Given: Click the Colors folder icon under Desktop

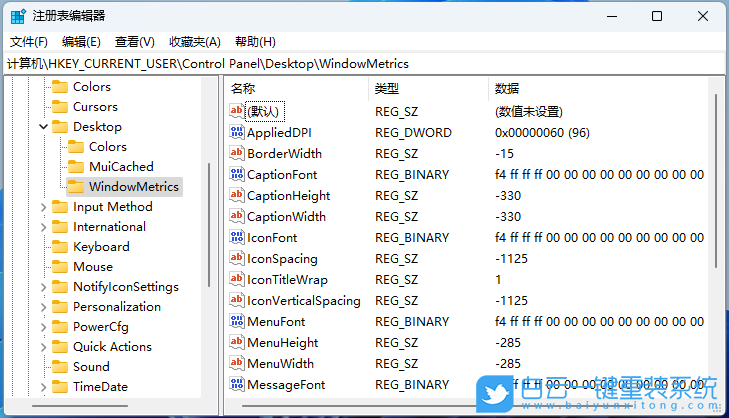Looking at the screenshot, I should (76, 147).
